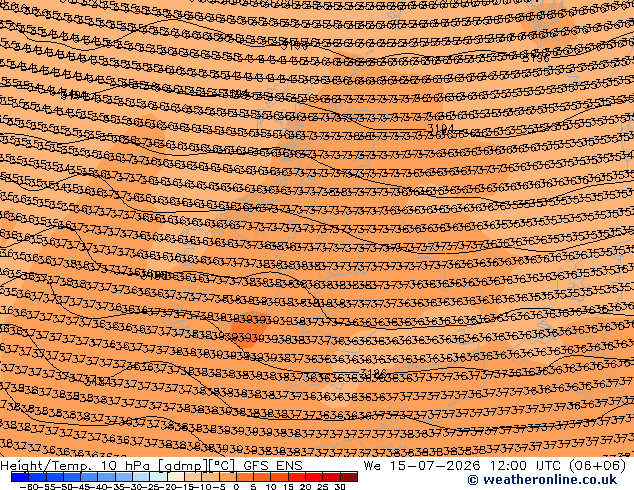Click the darkest blue legend swatch below -60

tap(20, 477)
